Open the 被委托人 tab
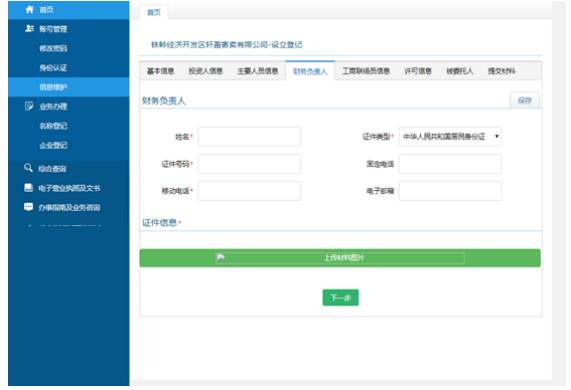571x390 pixels. tap(460, 71)
